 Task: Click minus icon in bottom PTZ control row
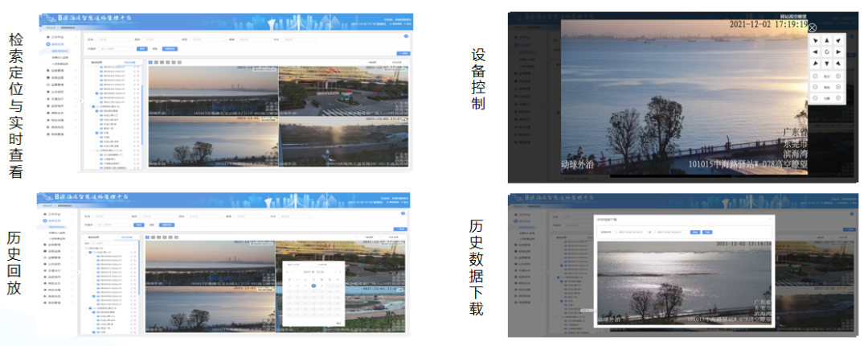(x=816, y=98)
